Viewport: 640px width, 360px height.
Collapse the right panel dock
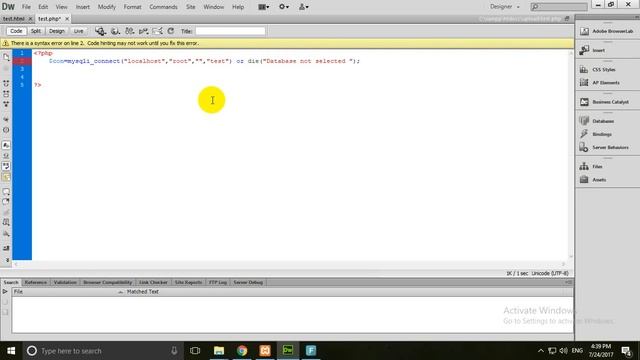coord(637,17)
